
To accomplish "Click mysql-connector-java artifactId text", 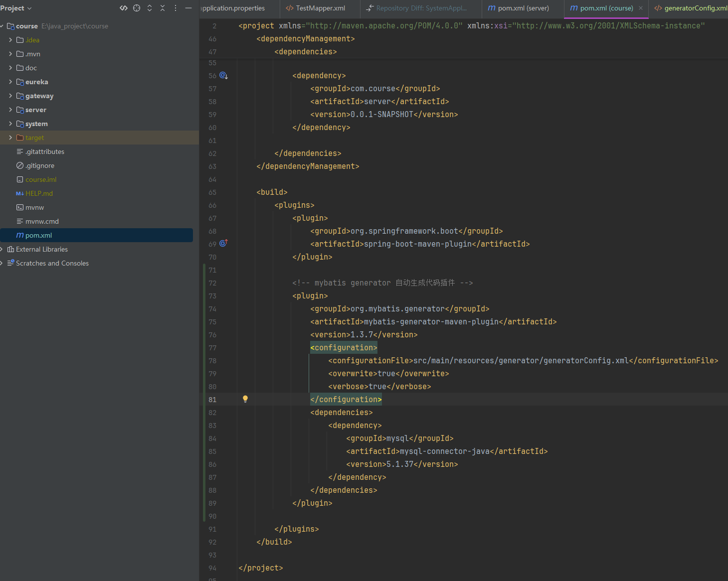I will pyautogui.click(x=445, y=451).
